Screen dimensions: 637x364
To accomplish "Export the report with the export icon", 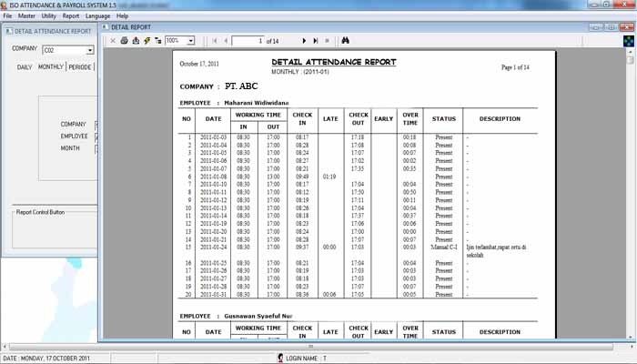I will [x=136, y=41].
